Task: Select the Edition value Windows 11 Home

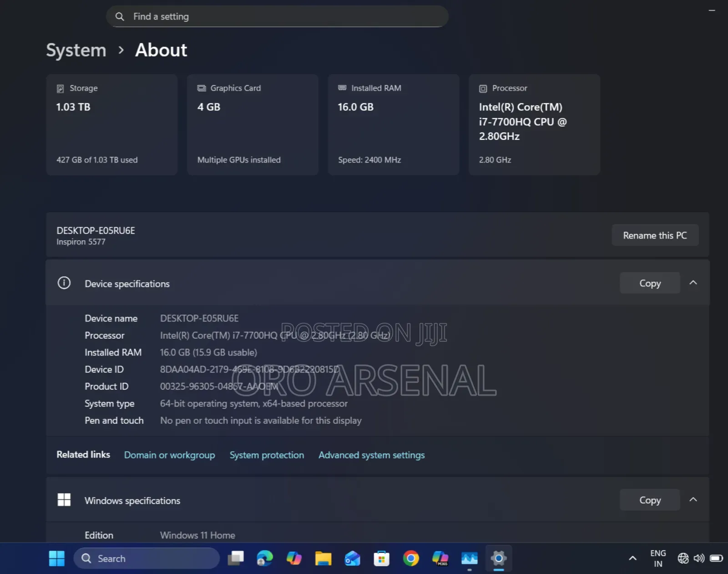Action: point(197,535)
